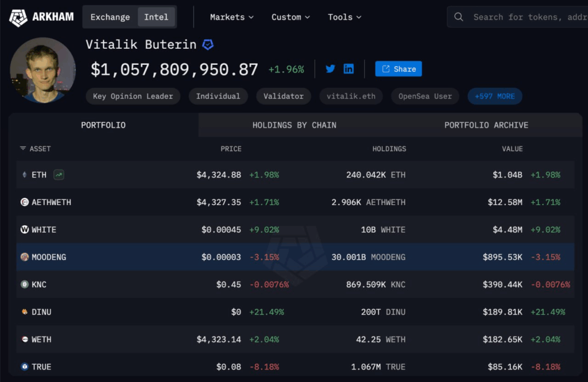Click Vitalik Buterin's profile picture
Image resolution: width=588 pixels, height=382 pixels.
[x=42, y=70]
